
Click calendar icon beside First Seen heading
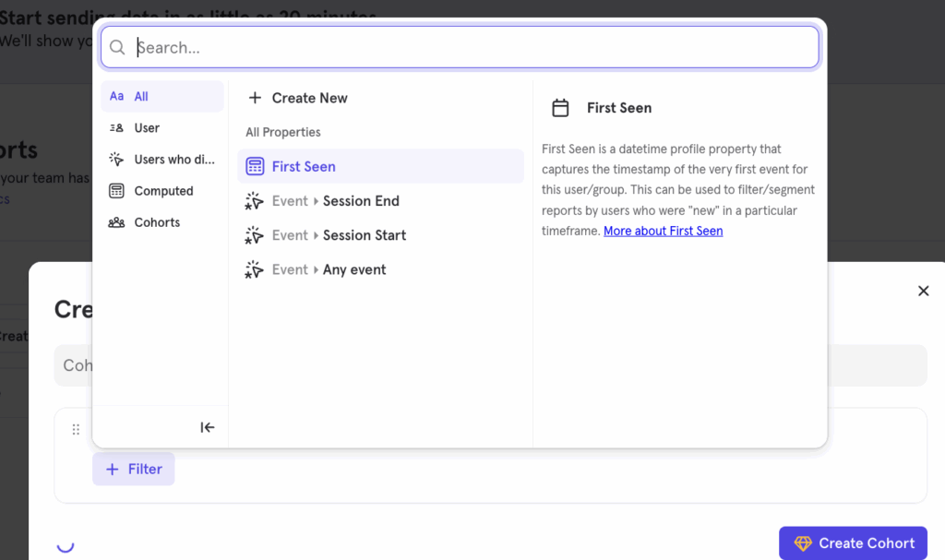coord(560,108)
